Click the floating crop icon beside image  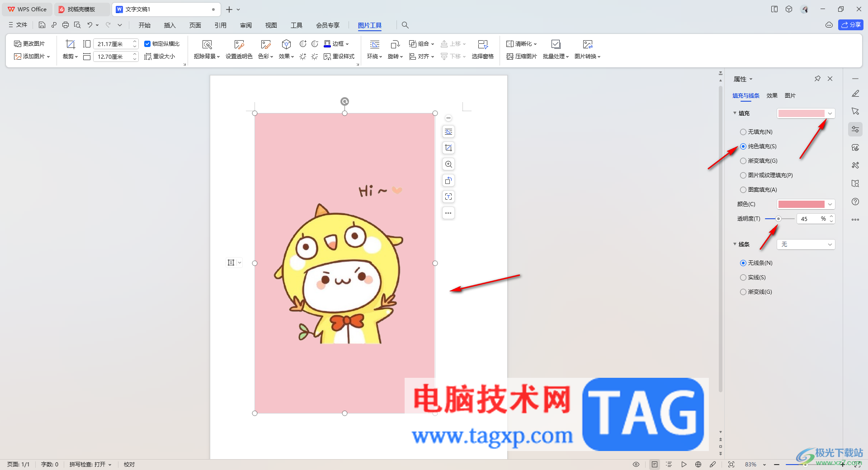[448, 148]
